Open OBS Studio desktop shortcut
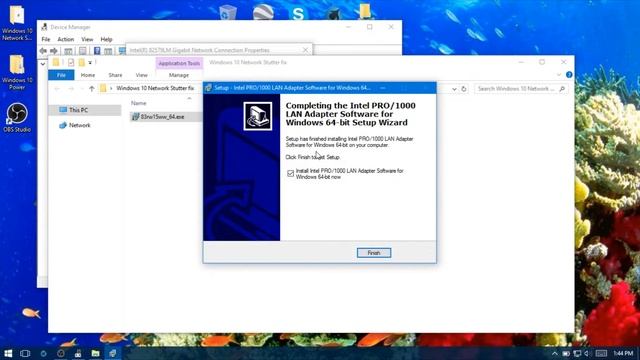 17,118
